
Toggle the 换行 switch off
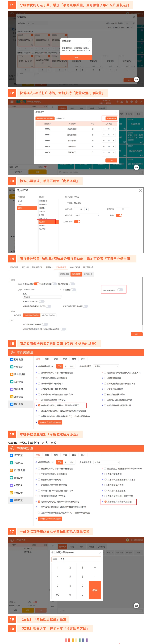point(119,215)
